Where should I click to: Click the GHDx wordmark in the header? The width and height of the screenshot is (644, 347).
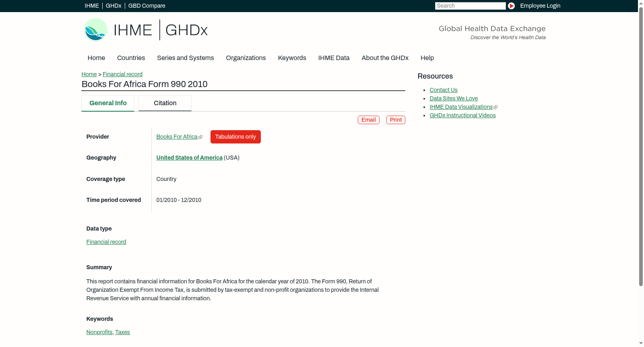[186, 30]
